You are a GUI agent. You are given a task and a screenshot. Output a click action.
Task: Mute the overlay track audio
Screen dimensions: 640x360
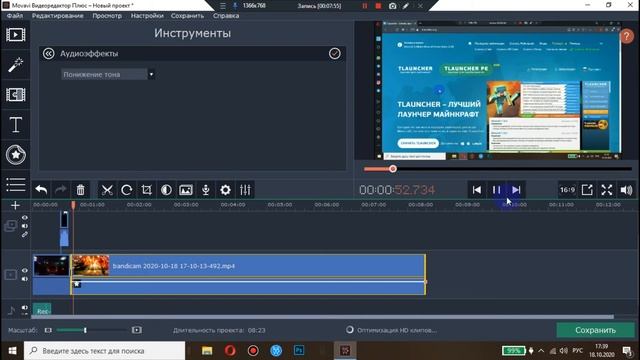point(25,226)
